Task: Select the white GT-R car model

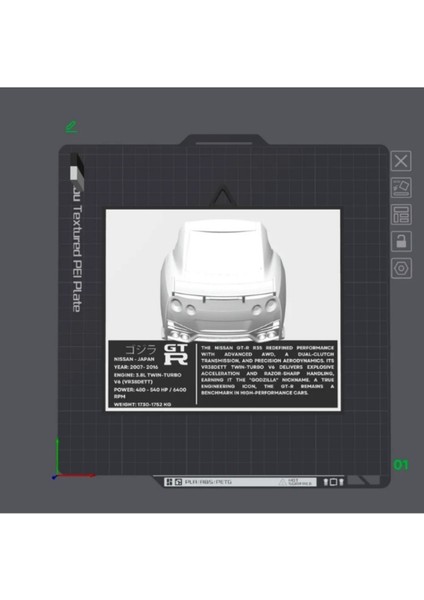Action: (223, 280)
